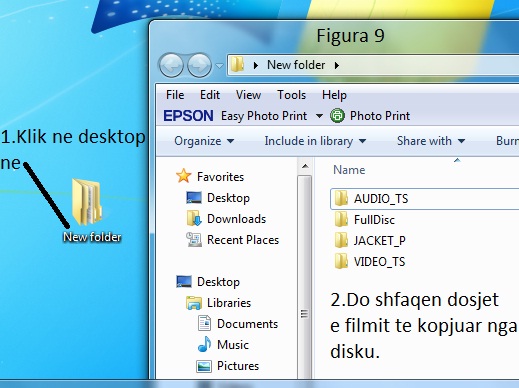519x388 pixels.
Task: Open the Share with dropdown
Action: (x=431, y=141)
